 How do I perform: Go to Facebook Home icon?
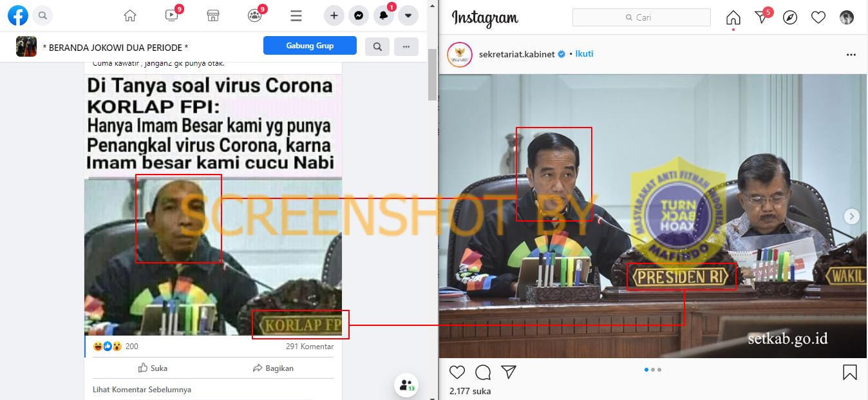(x=130, y=15)
